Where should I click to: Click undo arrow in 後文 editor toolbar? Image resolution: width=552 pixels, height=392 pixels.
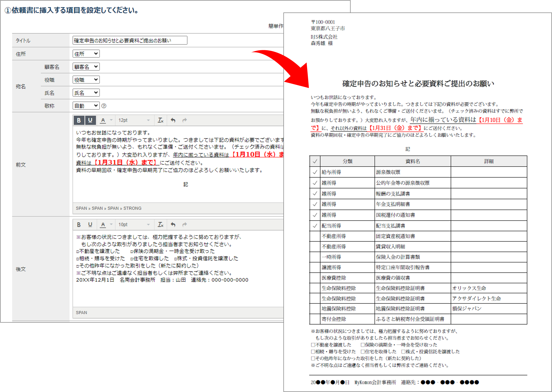[x=173, y=225]
